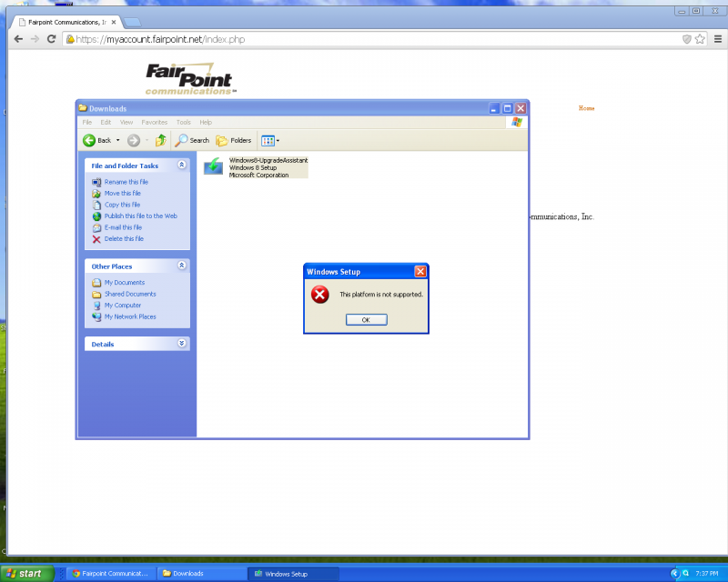Click the red X delete icon
The height and width of the screenshot is (582, 728).
[96, 239]
